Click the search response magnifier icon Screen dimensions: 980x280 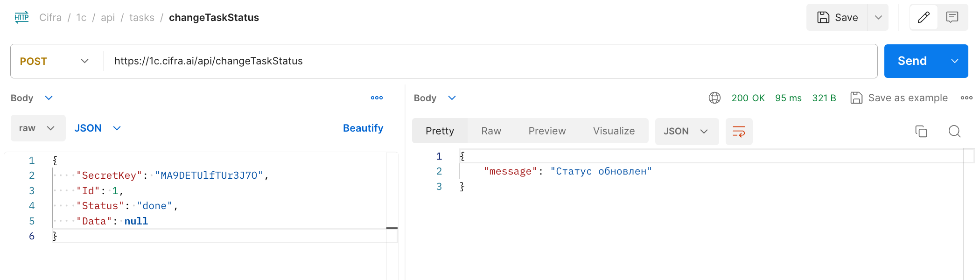954,132
